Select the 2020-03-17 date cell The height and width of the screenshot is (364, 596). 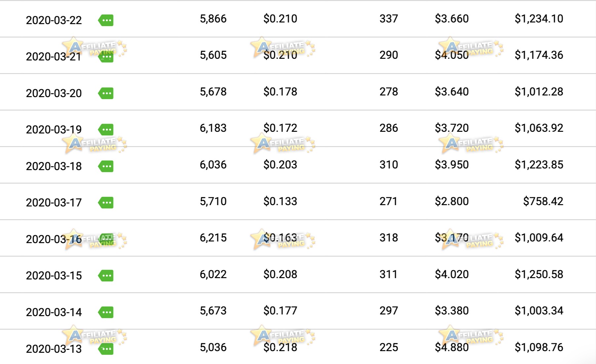click(54, 202)
